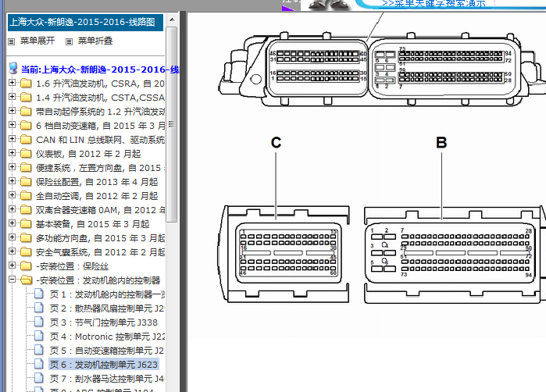This screenshot has width=546, height=392.
Task: Click folder icon of 仪表板 entry
Action: (x=26, y=154)
